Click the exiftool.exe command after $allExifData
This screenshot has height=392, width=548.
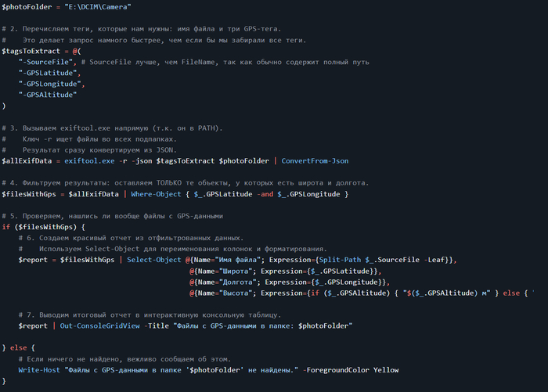(89, 160)
